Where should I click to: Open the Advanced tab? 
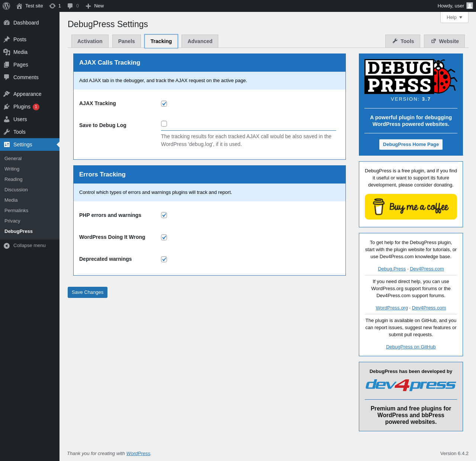(x=200, y=41)
